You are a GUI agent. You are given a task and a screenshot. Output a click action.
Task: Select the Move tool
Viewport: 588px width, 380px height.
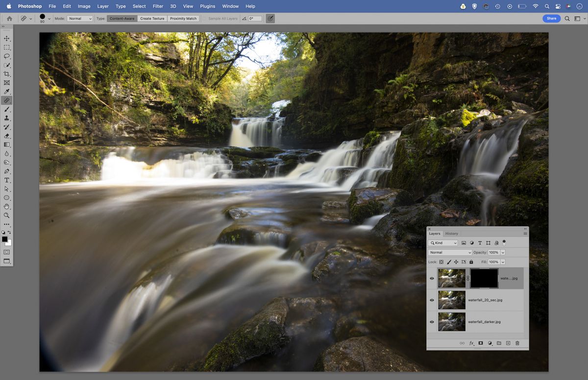[x=7, y=38]
